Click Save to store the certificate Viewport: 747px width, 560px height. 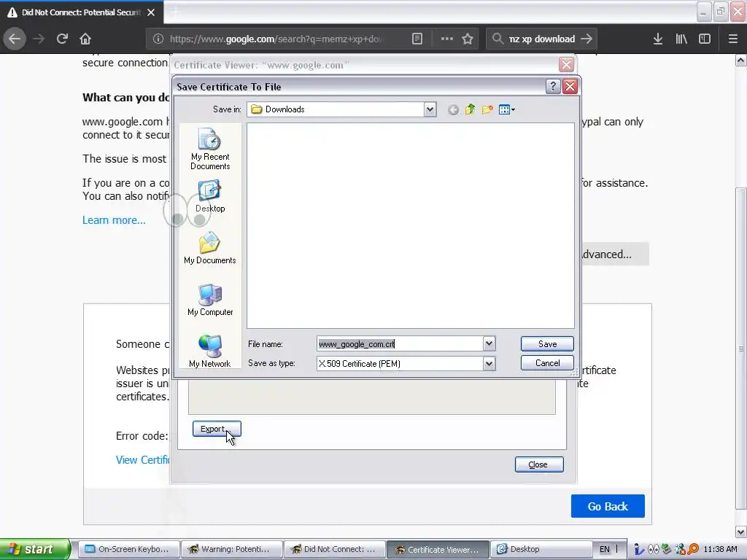click(547, 344)
